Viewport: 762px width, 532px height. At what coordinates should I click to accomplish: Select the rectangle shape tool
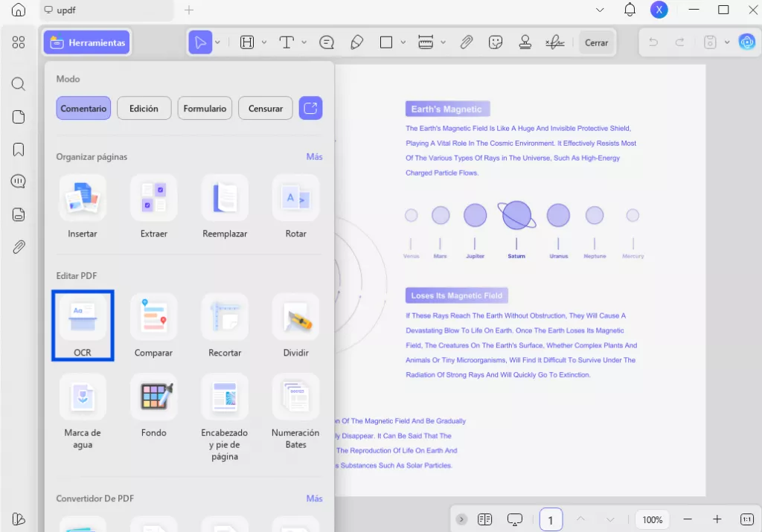pyautogui.click(x=386, y=42)
